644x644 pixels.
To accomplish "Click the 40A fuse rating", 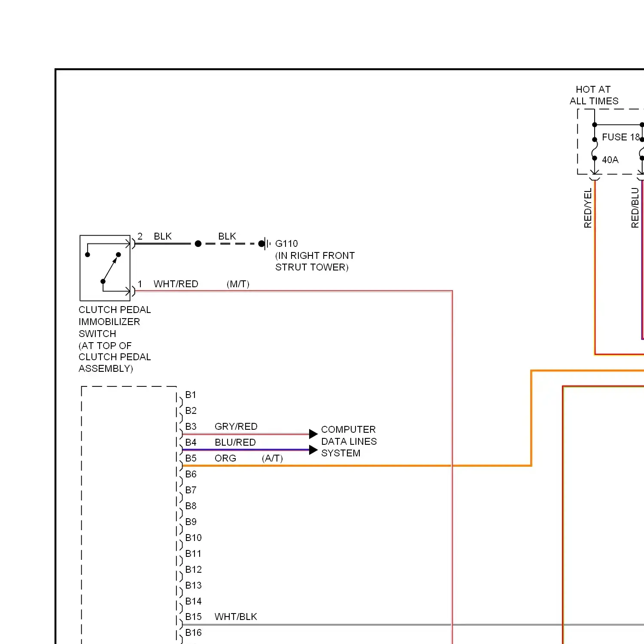I will pyautogui.click(x=610, y=160).
